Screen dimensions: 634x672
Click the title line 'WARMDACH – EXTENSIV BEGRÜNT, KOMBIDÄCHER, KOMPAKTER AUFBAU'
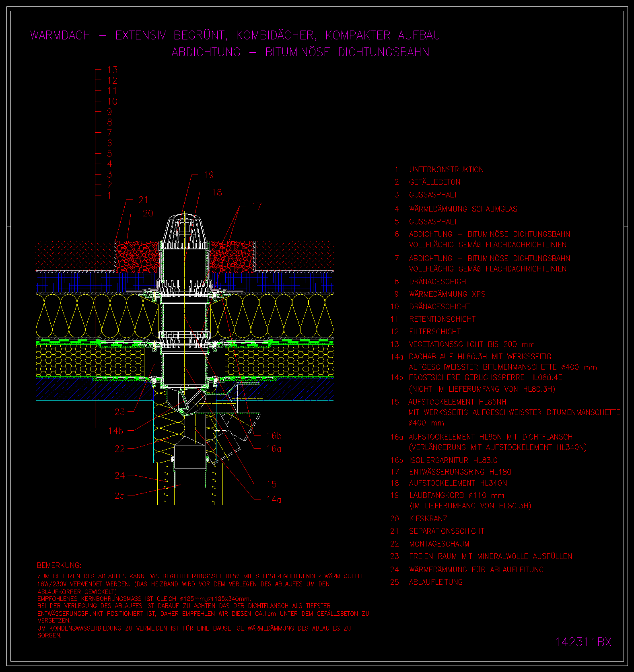pos(235,35)
